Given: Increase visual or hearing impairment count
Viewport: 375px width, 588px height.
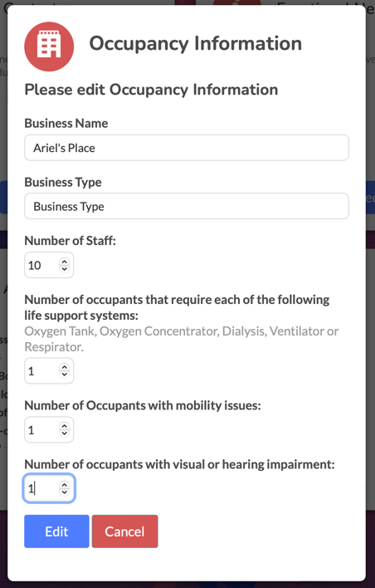Looking at the screenshot, I should (x=65, y=485).
